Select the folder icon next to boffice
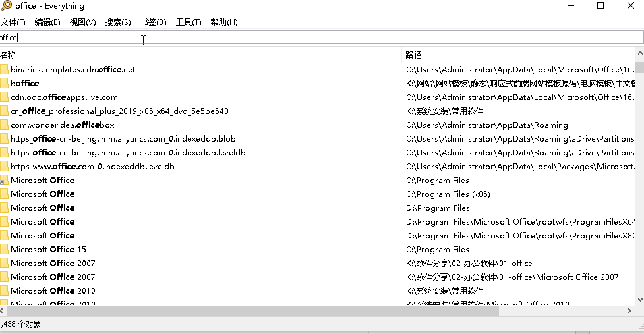 (x=3, y=84)
